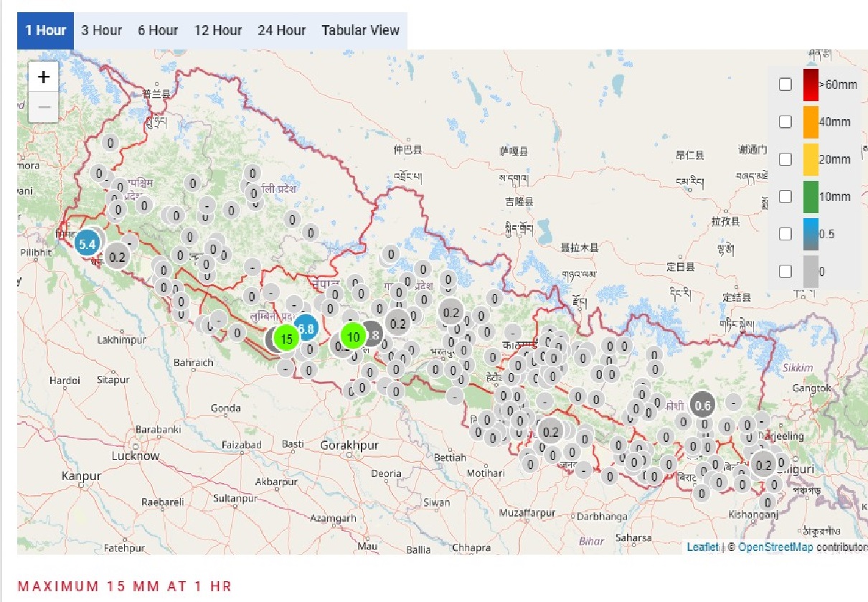Switch to the 3 Hour tab
Image resolution: width=868 pixels, height=602 pixels.
[x=101, y=30]
